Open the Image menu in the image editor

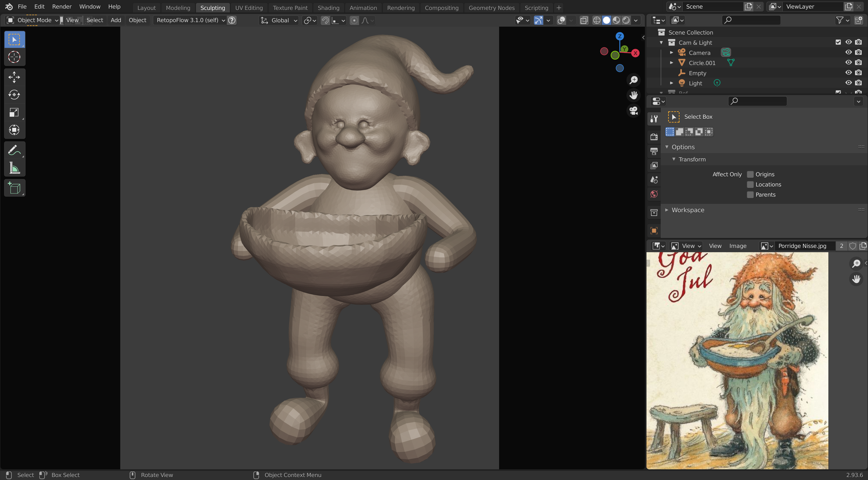pos(738,246)
